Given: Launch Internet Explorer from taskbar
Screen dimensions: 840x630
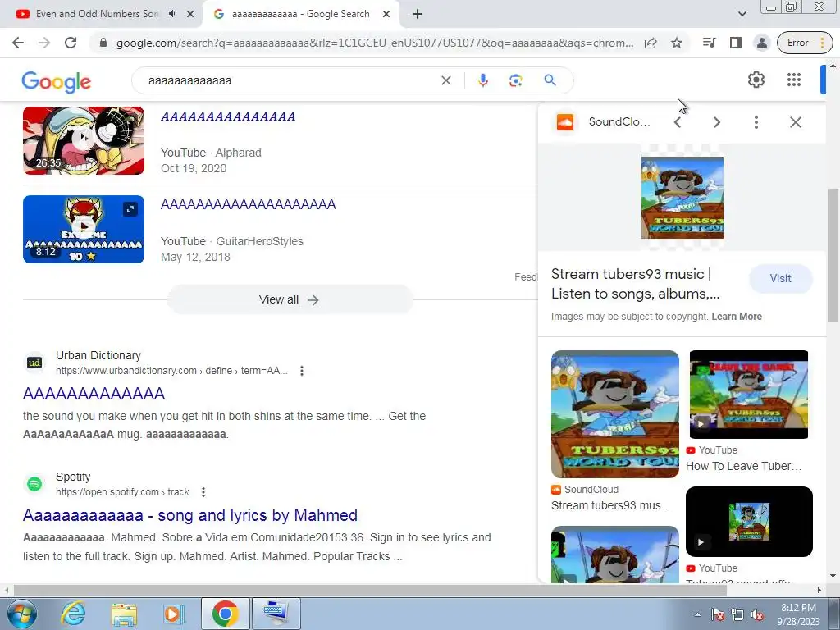Looking at the screenshot, I should click(73, 614).
